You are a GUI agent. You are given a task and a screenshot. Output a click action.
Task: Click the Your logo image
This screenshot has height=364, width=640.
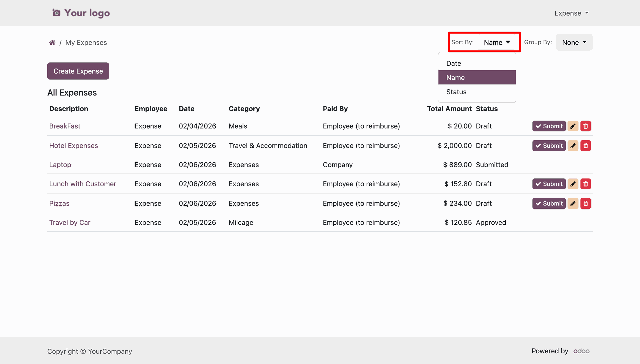(81, 13)
